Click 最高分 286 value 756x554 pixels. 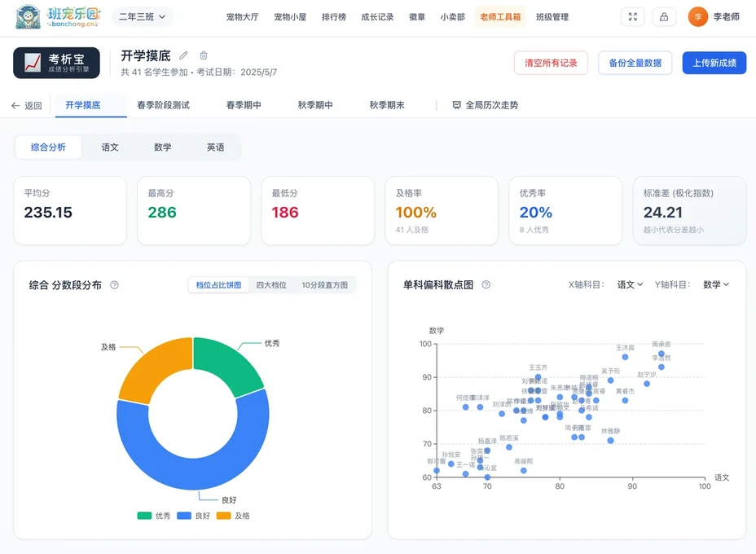[x=162, y=212]
